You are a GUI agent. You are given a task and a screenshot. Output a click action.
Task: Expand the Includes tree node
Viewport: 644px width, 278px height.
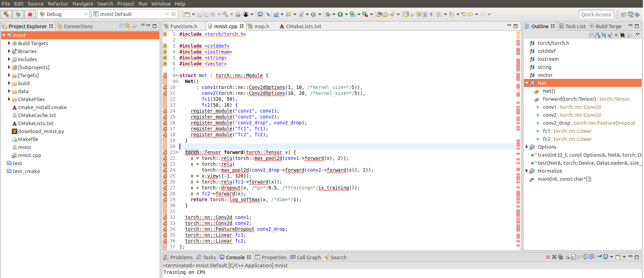(9, 59)
